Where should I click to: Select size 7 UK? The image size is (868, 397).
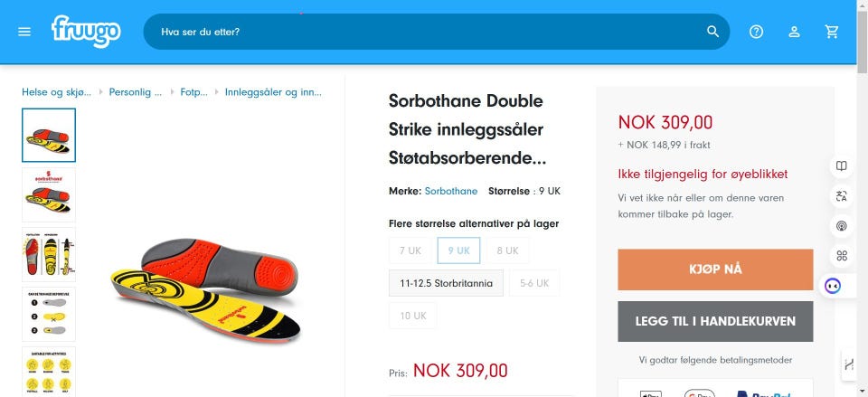410,250
